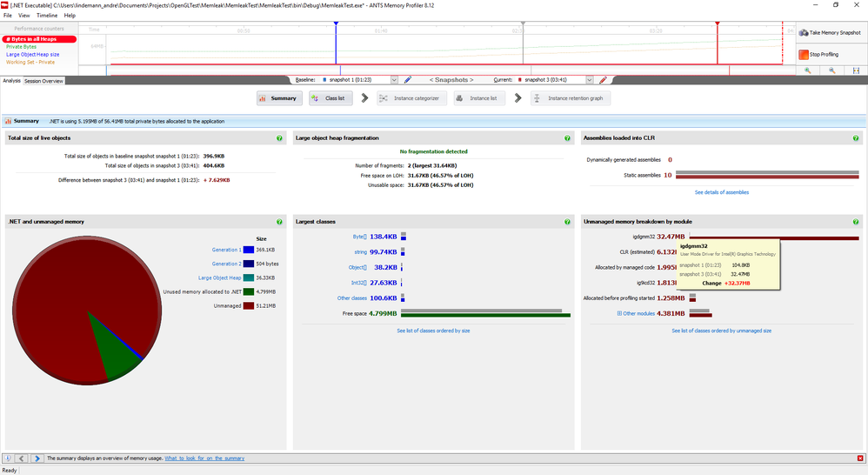This screenshot has height=475, width=868.
Task: Go to next hint with right arrow
Action: tap(37, 458)
